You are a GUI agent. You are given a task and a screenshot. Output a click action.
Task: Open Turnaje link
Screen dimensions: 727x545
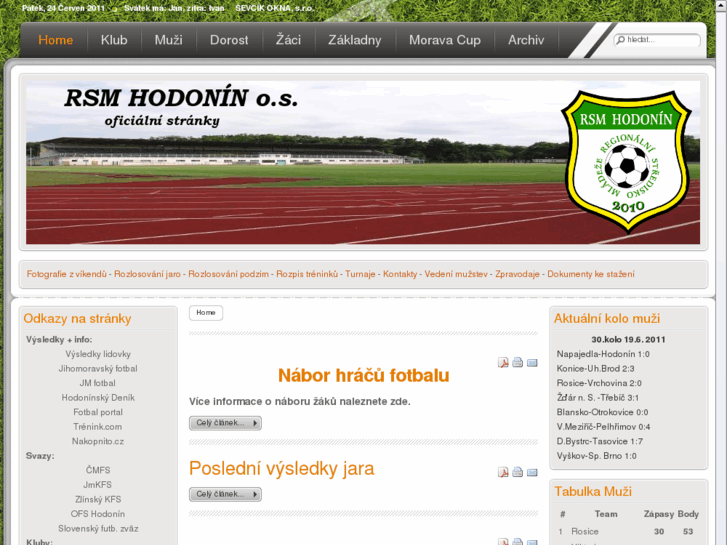point(360,274)
